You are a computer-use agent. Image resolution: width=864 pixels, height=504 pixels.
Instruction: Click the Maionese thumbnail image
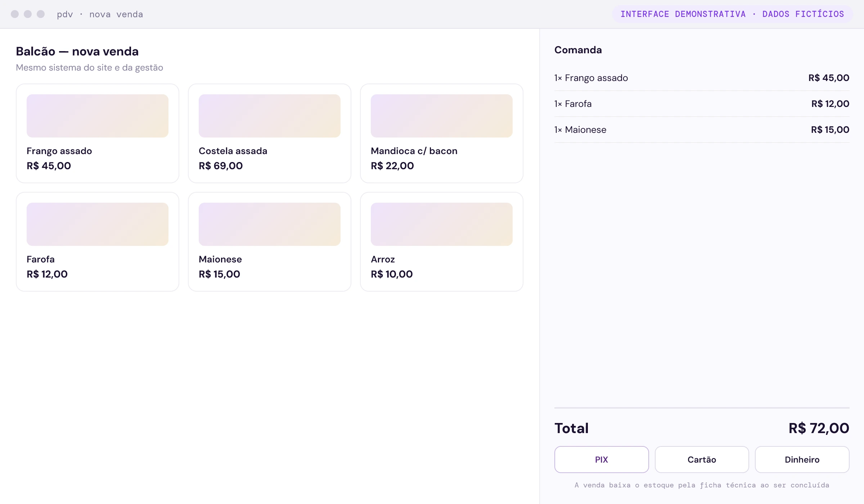[x=270, y=224]
